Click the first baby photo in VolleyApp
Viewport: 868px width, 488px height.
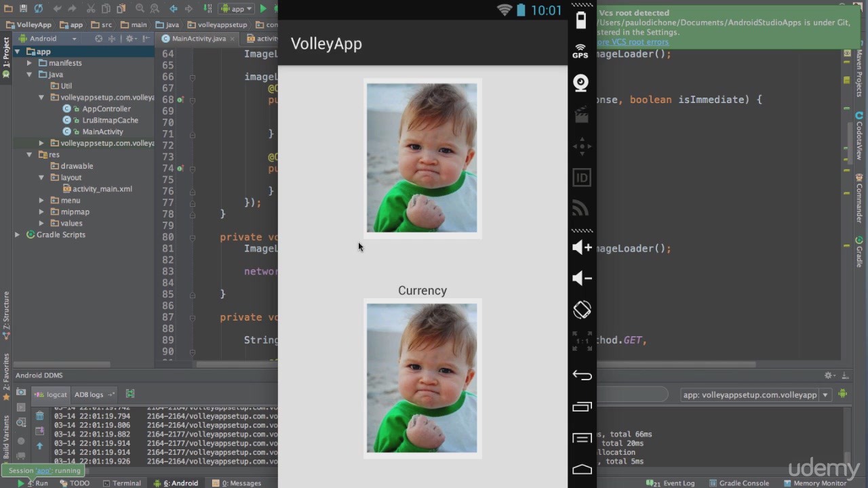pos(422,158)
